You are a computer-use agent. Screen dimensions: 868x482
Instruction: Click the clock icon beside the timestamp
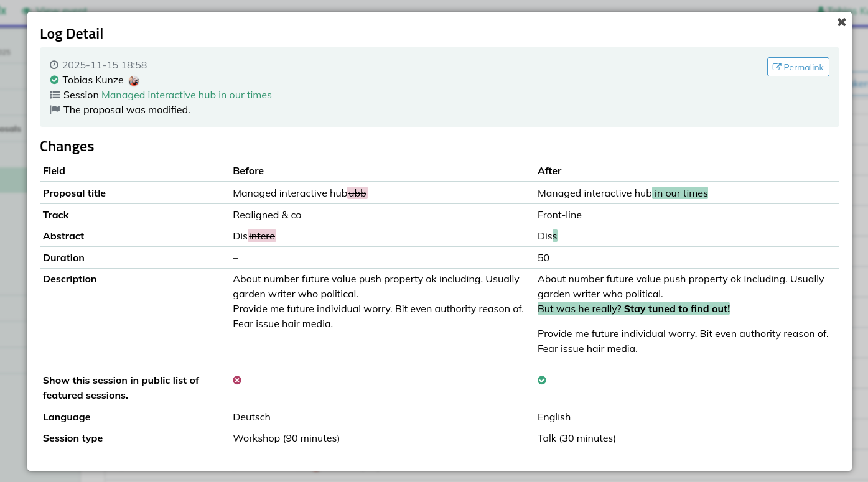tap(54, 65)
